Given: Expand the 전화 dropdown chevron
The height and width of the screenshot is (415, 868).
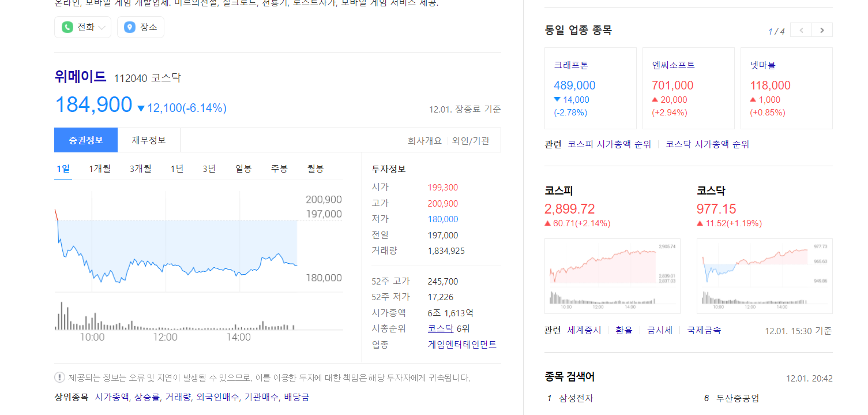Looking at the screenshot, I should pyautogui.click(x=102, y=27).
